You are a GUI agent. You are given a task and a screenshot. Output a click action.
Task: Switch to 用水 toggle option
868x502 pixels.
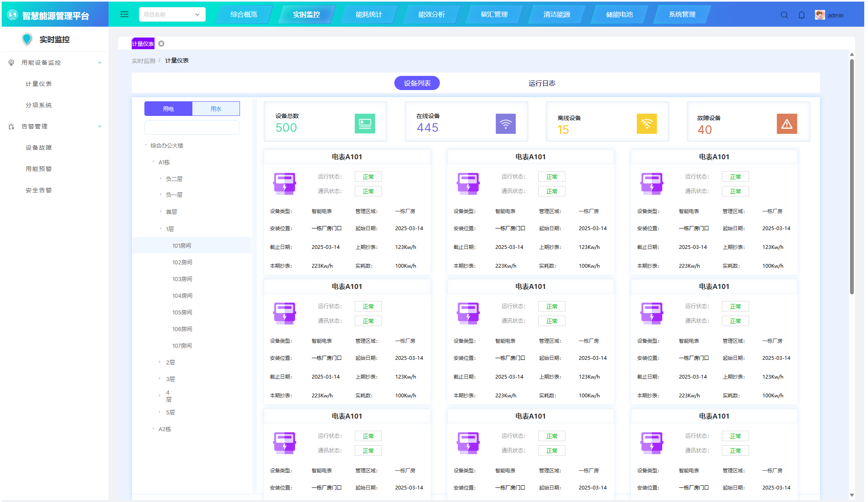[x=216, y=109]
